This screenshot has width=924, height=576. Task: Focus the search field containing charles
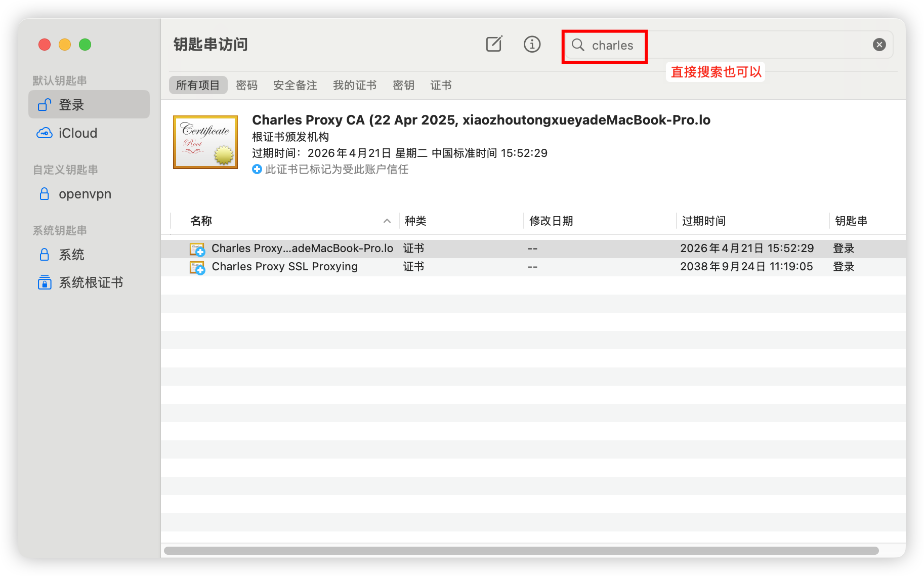click(729, 45)
